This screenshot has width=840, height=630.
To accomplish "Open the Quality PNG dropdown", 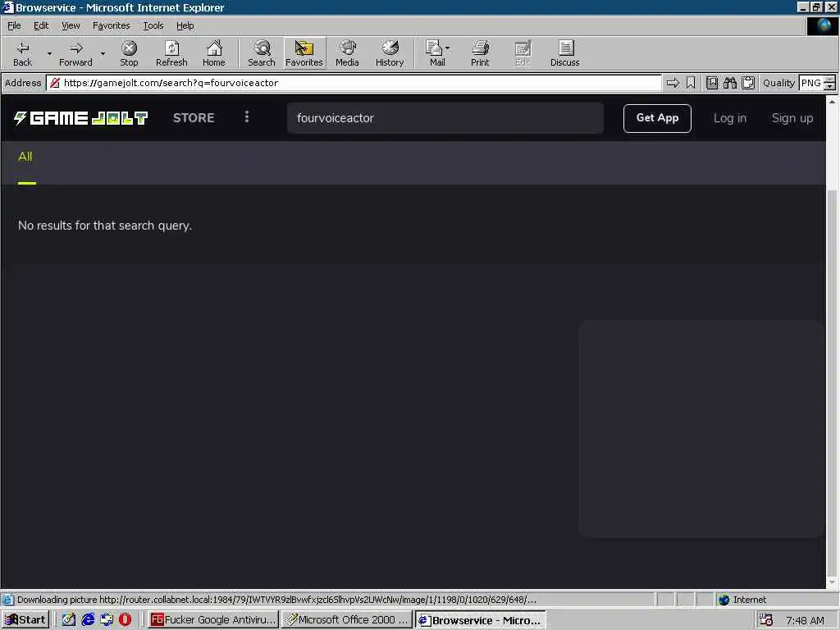I will (829, 83).
